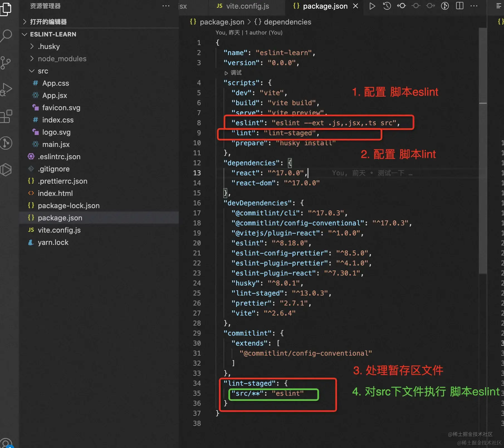Image resolution: width=504 pixels, height=448 pixels.
Task: Open yarn.lock file
Action: [x=99, y=242]
